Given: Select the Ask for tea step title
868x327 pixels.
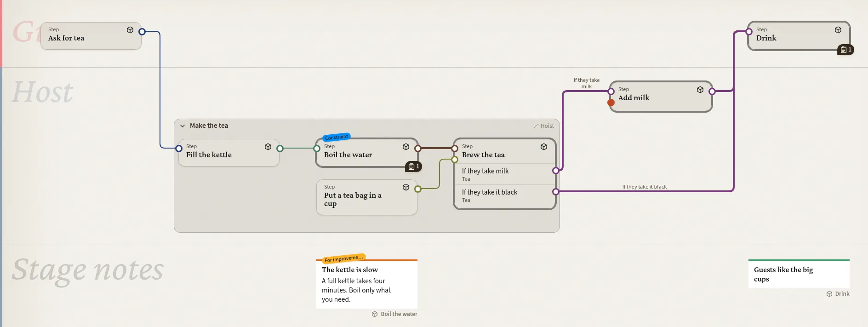Looking at the screenshot, I should click(x=66, y=38).
